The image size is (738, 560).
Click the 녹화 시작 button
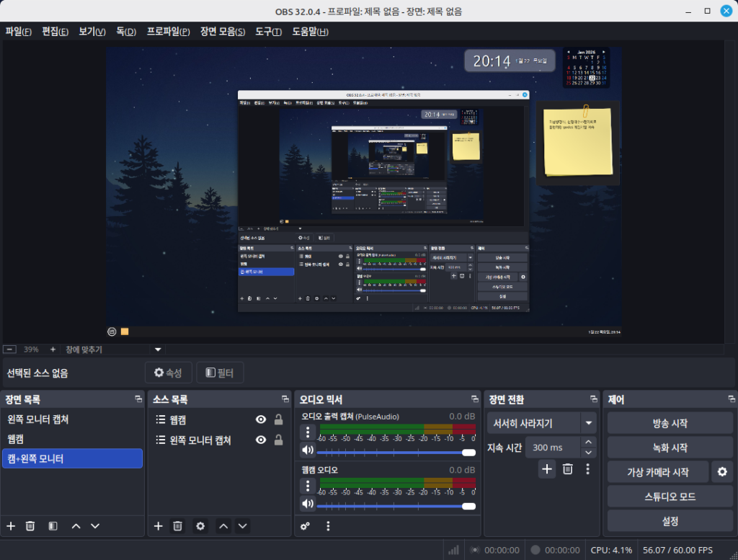coord(670,448)
